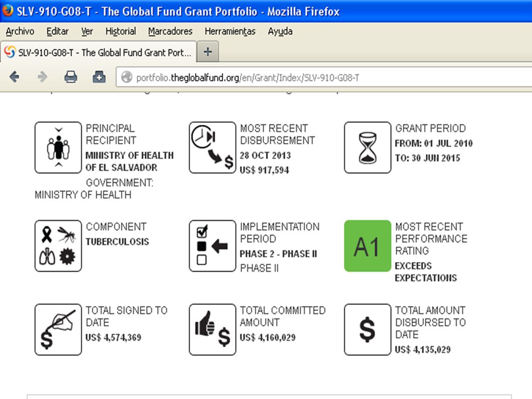Click the 'US$ 917,594' amount
The height and width of the screenshot is (399, 532).
[264, 170]
